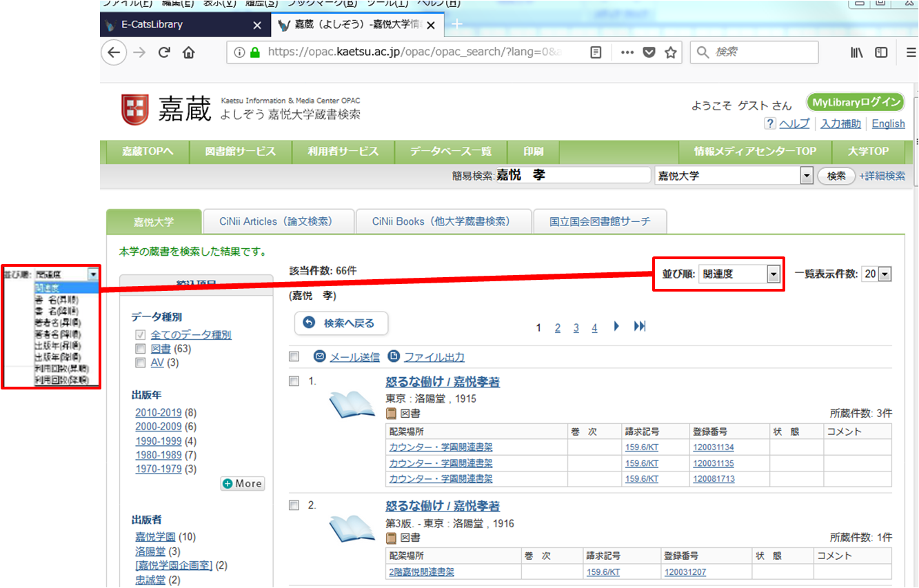Open the 2階嘉悦関連書架 location link
Screen dimensions: 919x588
[422, 572]
